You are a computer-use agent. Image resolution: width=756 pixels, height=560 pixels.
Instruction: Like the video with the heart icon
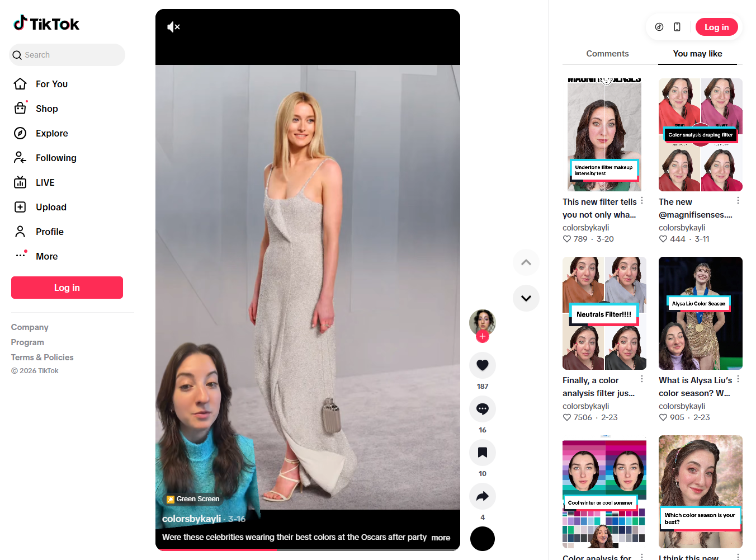(482, 365)
